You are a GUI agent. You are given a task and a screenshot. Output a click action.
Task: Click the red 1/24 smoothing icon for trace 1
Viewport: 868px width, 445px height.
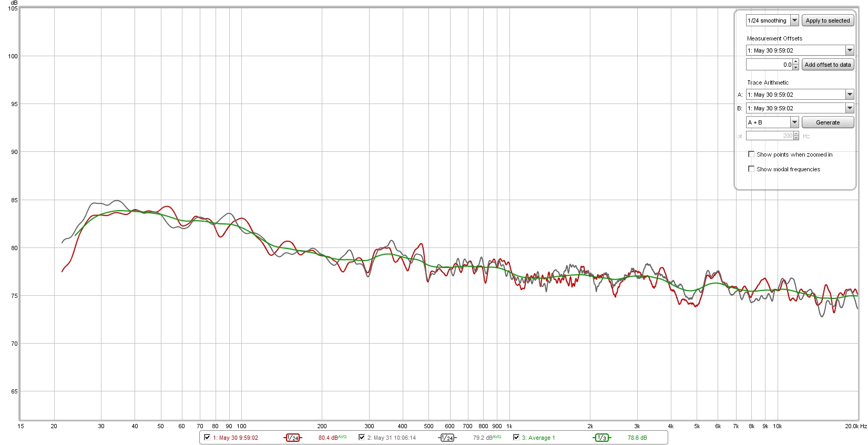click(293, 438)
